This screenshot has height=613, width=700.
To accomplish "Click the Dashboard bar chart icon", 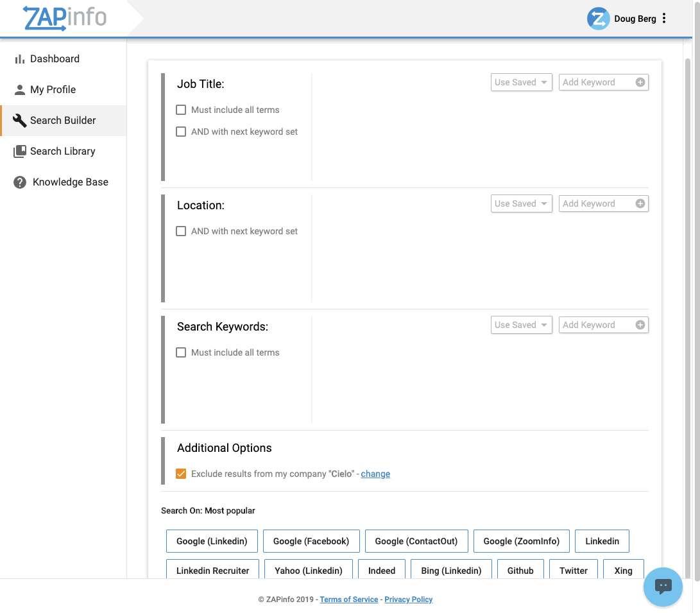I will pyautogui.click(x=19, y=59).
